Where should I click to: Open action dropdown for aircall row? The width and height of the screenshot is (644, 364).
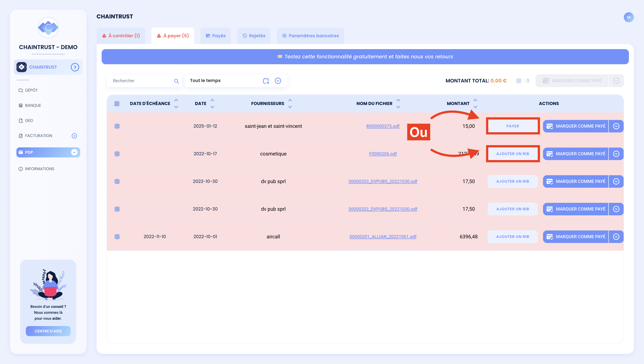[616, 237]
